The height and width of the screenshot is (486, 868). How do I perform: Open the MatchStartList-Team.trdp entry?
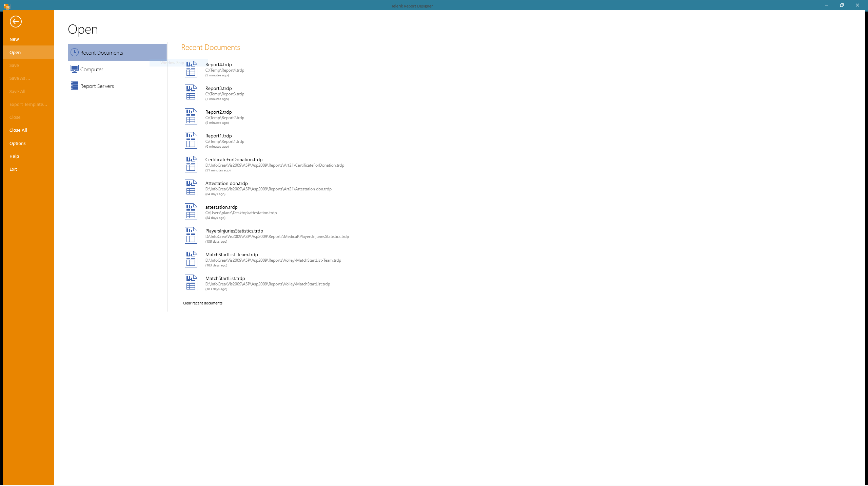[x=232, y=255]
